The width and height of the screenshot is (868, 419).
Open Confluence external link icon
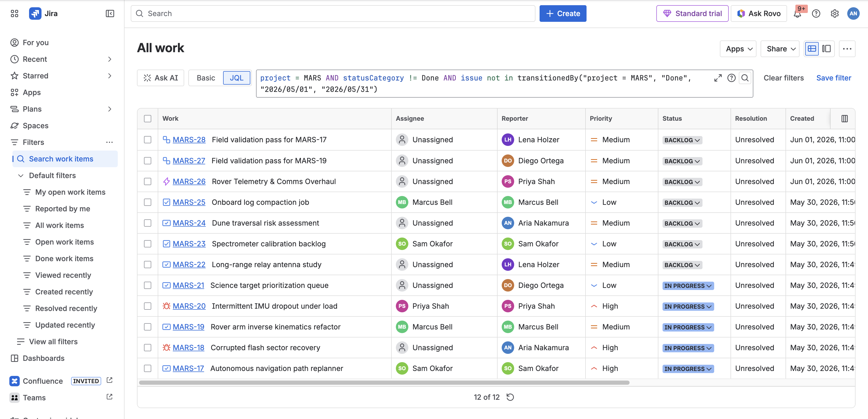pos(109,381)
